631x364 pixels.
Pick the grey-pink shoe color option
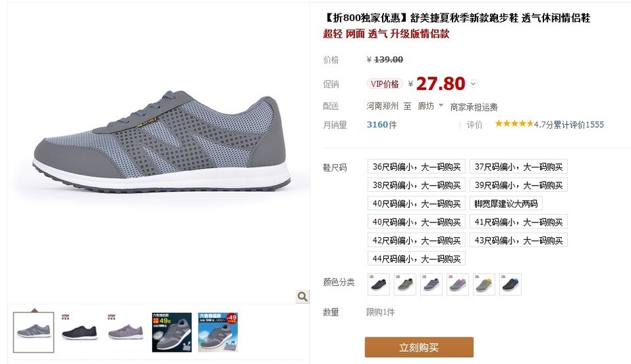point(457,285)
